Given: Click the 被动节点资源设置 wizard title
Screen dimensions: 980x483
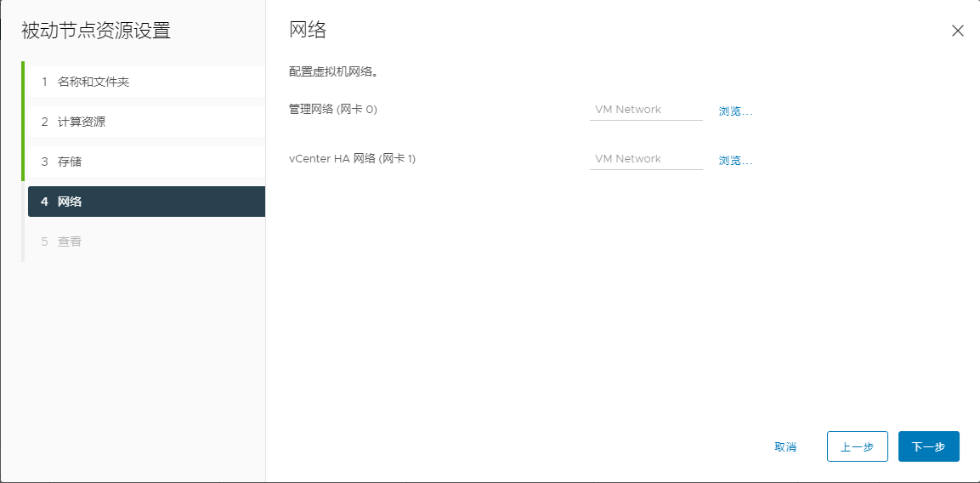Looking at the screenshot, I should [x=96, y=31].
